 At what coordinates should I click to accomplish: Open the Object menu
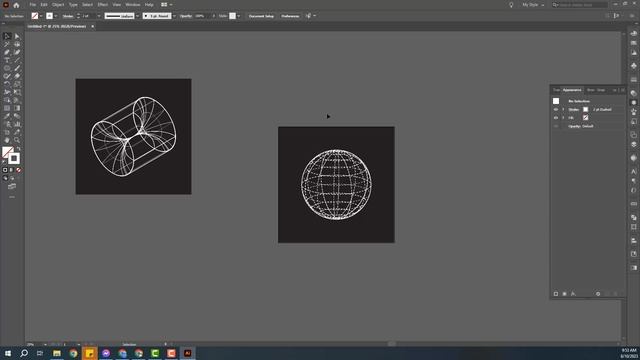point(58,5)
